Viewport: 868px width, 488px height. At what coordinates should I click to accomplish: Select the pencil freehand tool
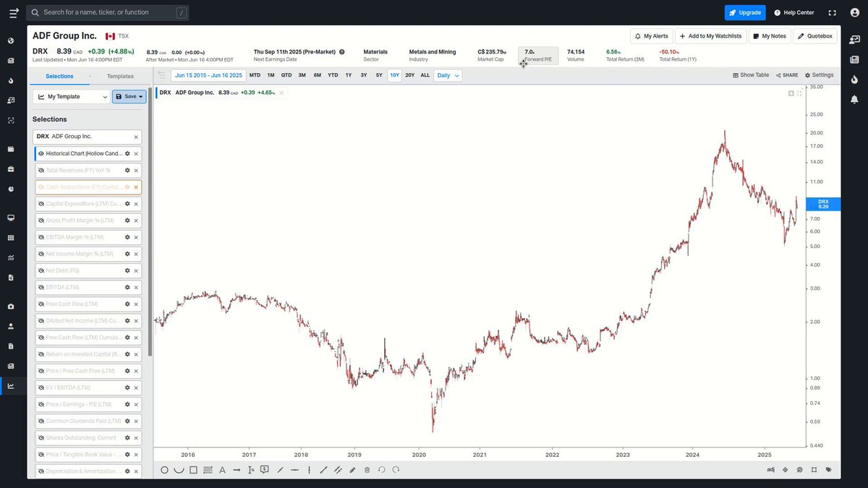(352, 470)
